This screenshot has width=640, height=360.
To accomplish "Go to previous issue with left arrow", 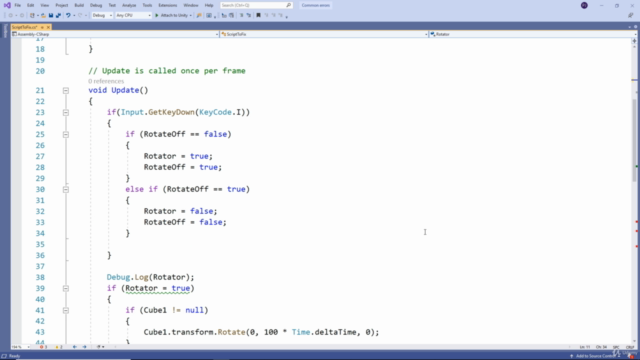I will 75,347.
